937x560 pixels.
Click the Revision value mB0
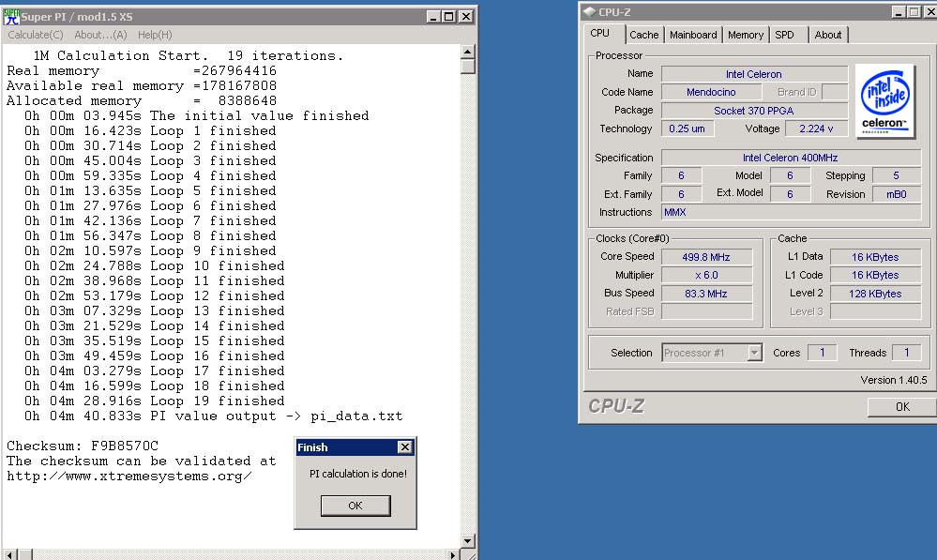[x=897, y=194]
